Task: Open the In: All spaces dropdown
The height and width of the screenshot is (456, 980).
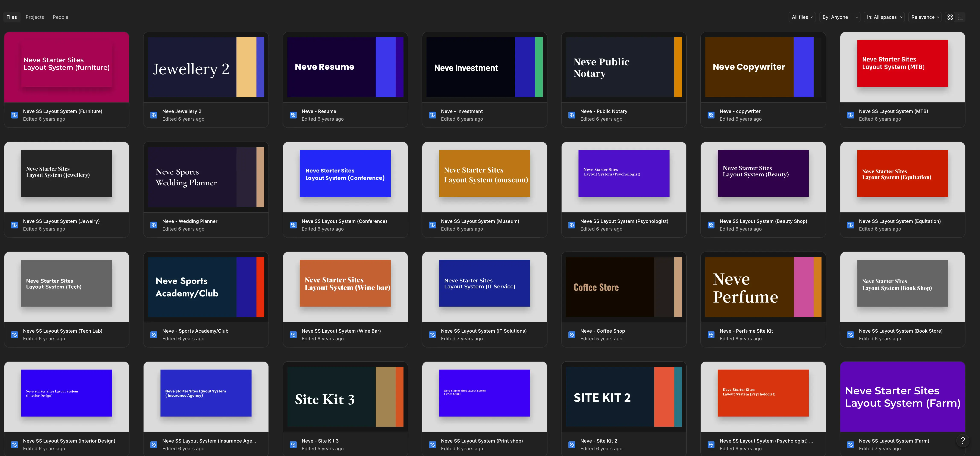Action: tap(884, 17)
